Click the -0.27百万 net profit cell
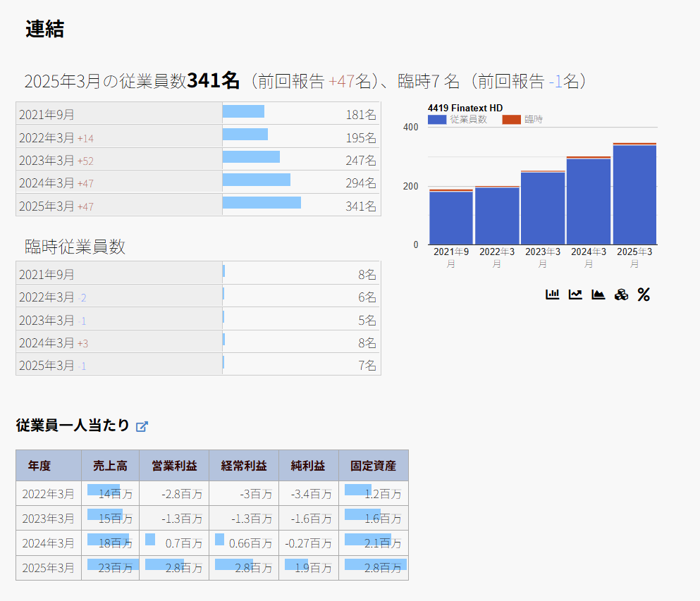 [309, 543]
